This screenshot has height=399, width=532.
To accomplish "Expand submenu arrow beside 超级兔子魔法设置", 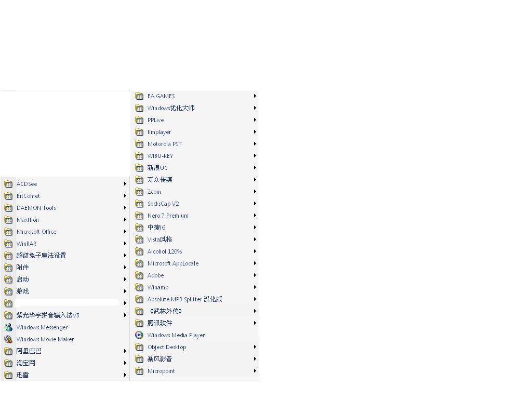I will pos(125,256).
